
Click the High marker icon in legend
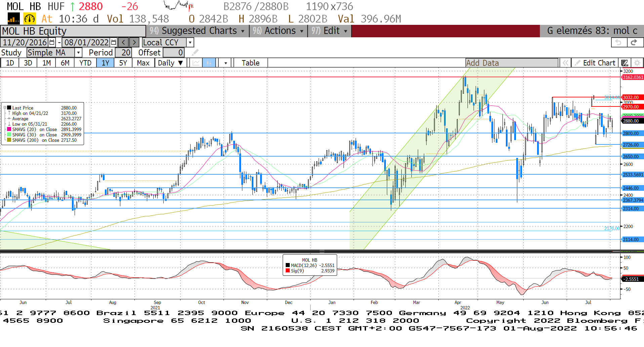point(9,113)
